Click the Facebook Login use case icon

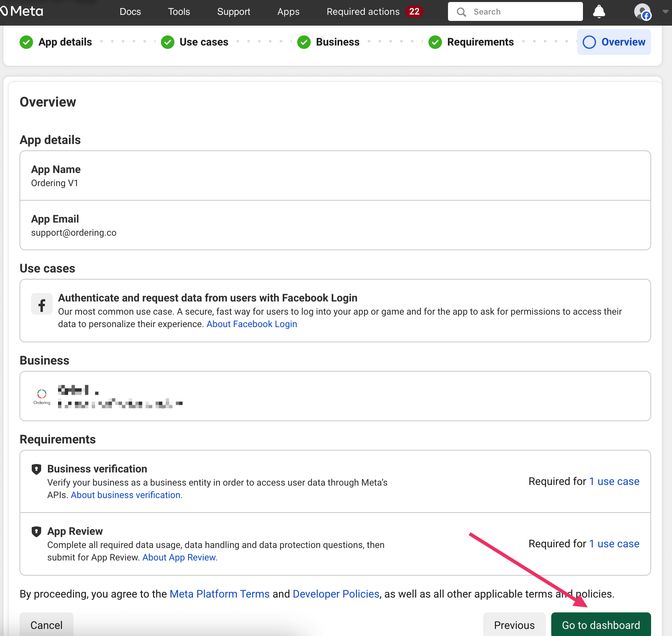coord(42,304)
